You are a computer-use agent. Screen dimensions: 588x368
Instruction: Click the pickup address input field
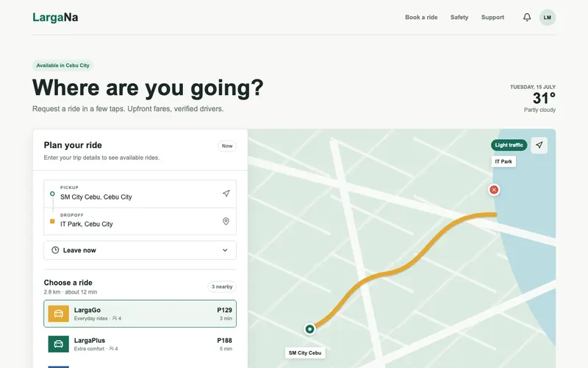pos(140,194)
